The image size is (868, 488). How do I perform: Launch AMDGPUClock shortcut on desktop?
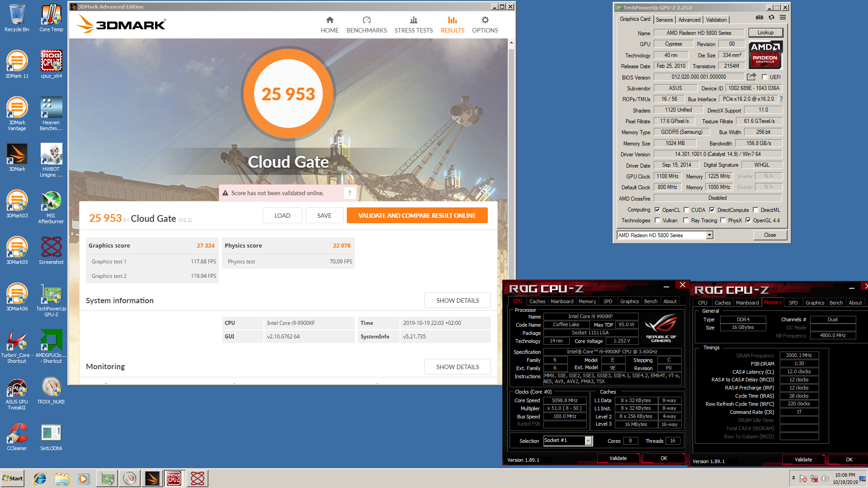(51, 347)
